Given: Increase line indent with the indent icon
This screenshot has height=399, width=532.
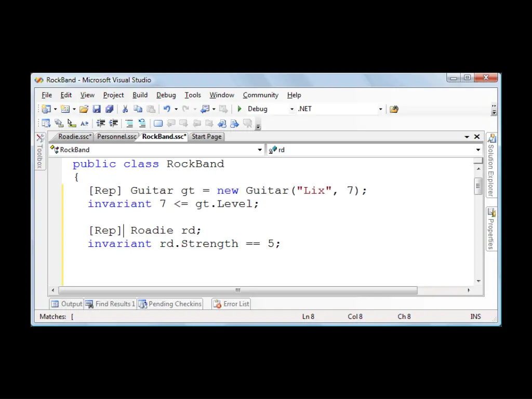Looking at the screenshot, I should click(113, 124).
